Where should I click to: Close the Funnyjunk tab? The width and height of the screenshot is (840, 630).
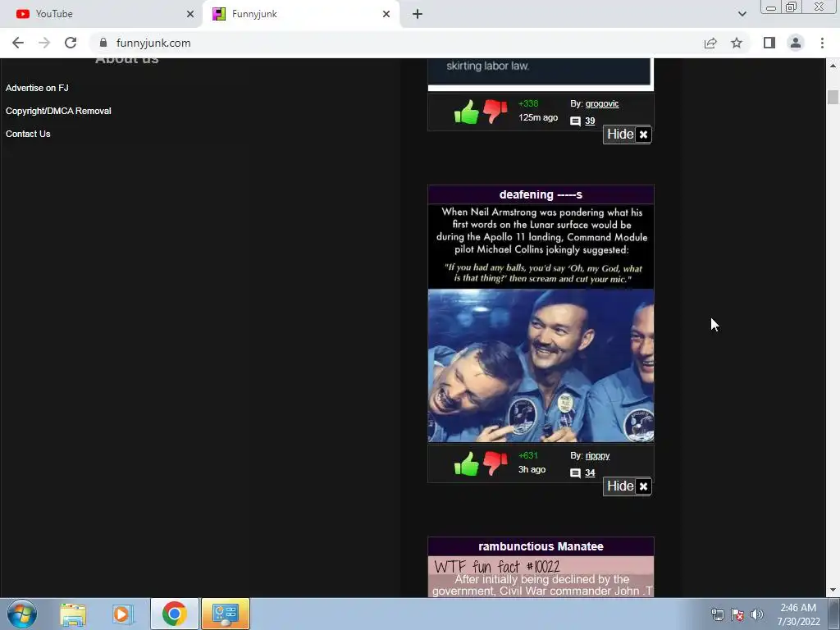point(386,15)
